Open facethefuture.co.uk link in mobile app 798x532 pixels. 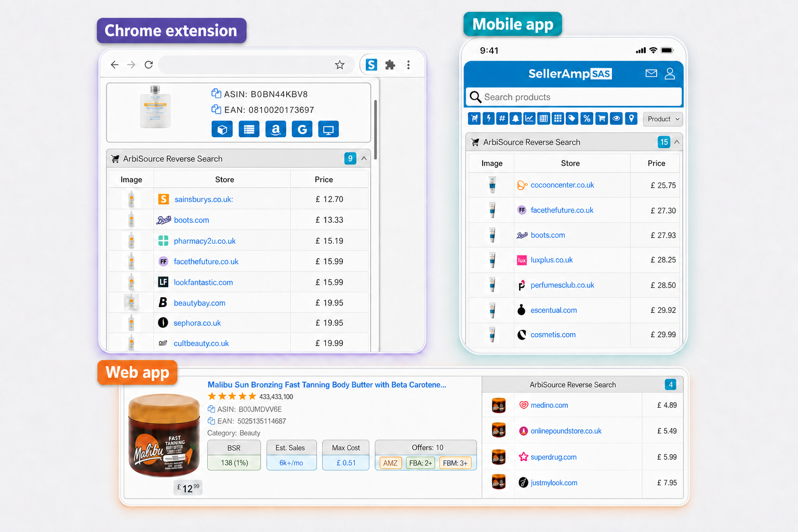tap(562, 210)
